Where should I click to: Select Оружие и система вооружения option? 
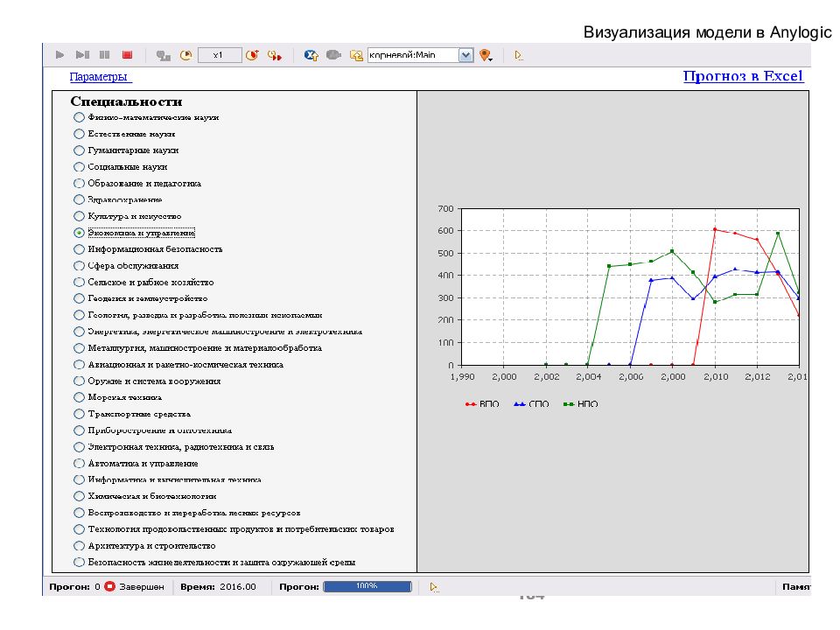(x=79, y=381)
